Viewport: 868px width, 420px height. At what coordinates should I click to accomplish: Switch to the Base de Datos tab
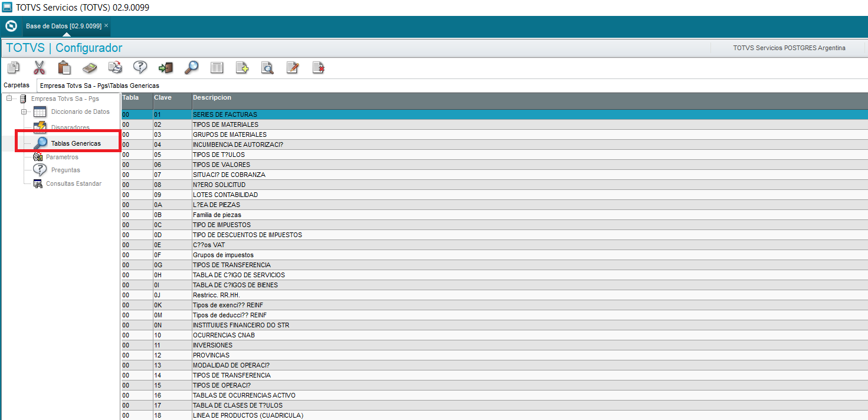[x=64, y=26]
